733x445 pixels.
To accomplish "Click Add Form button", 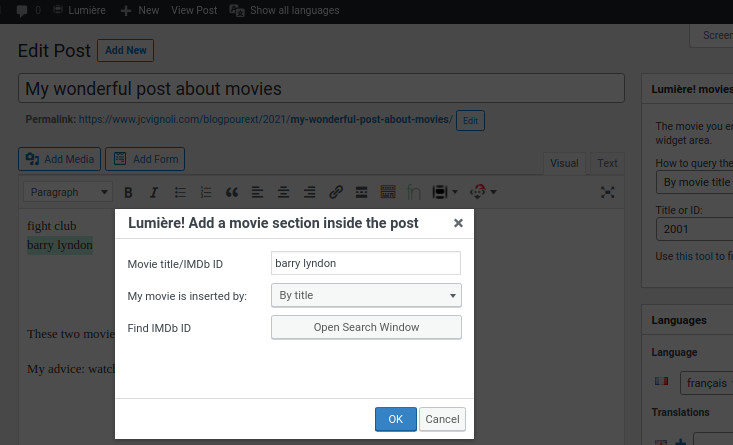I will (x=145, y=159).
